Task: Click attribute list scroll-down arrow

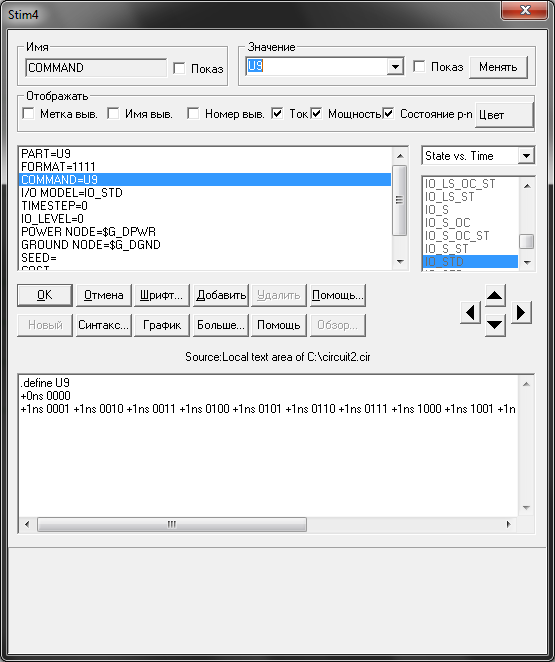Action: (400, 262)
